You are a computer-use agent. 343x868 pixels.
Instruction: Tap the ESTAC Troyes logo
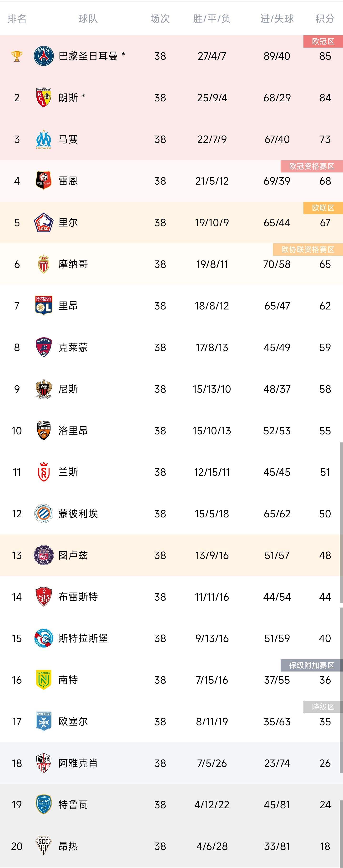coord(44,805)
